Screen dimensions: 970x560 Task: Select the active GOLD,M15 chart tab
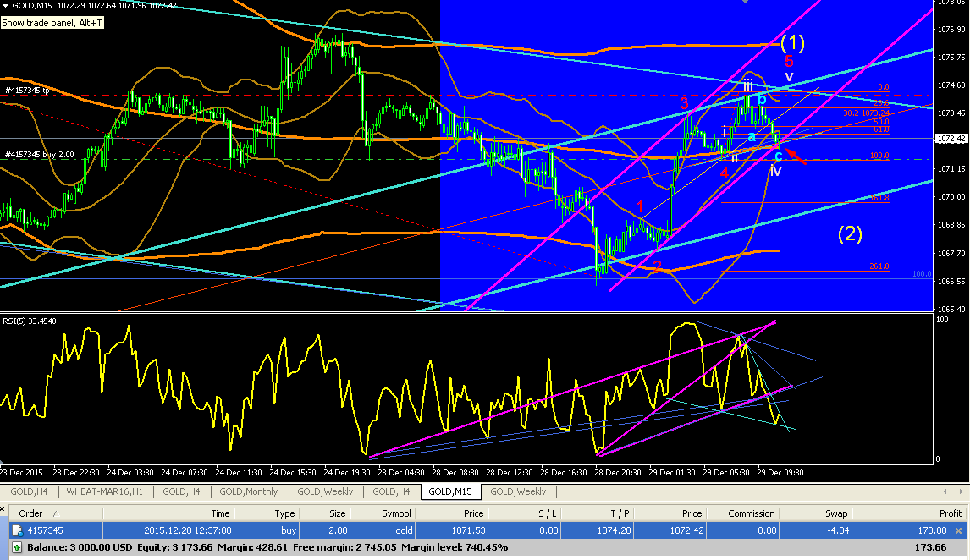tap(450, 491)
